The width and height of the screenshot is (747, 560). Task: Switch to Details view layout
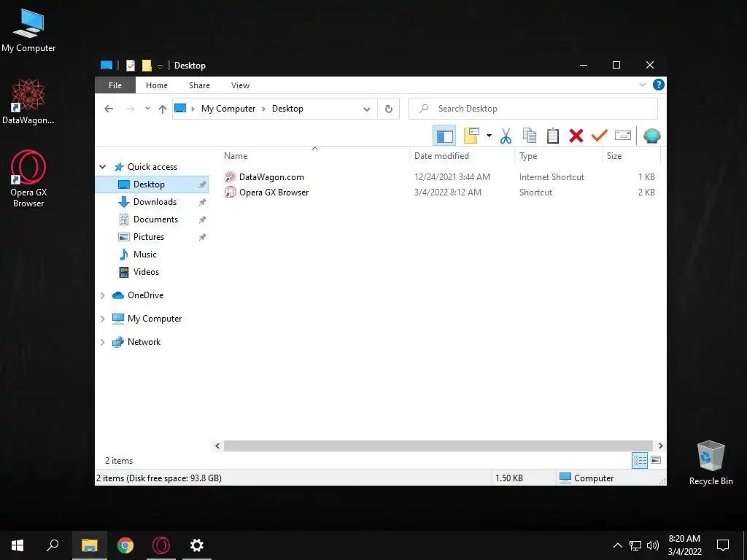pos(640,460)
